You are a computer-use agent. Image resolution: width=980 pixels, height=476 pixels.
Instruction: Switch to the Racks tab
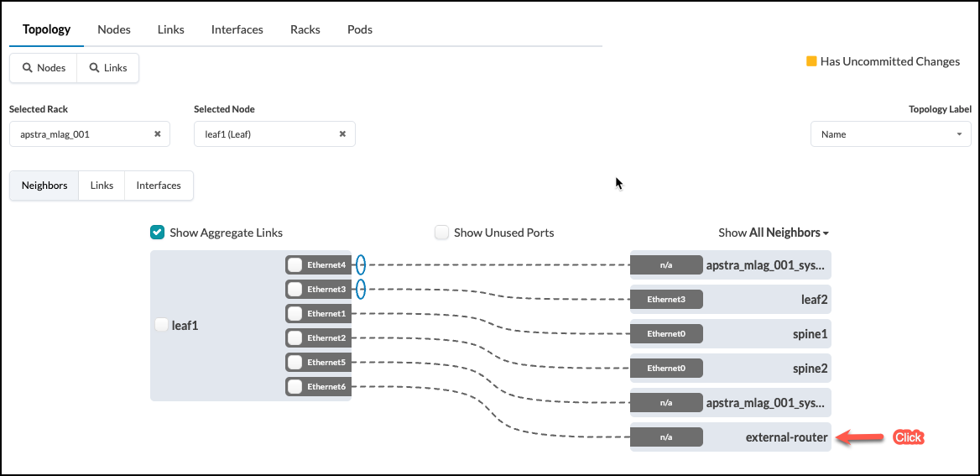[x=305, y=29]
